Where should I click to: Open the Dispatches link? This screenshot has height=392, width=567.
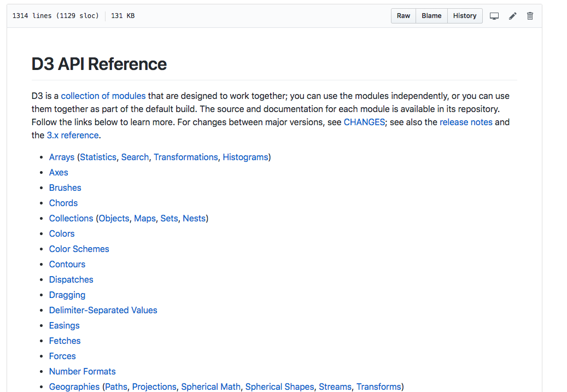coord(71,279)
